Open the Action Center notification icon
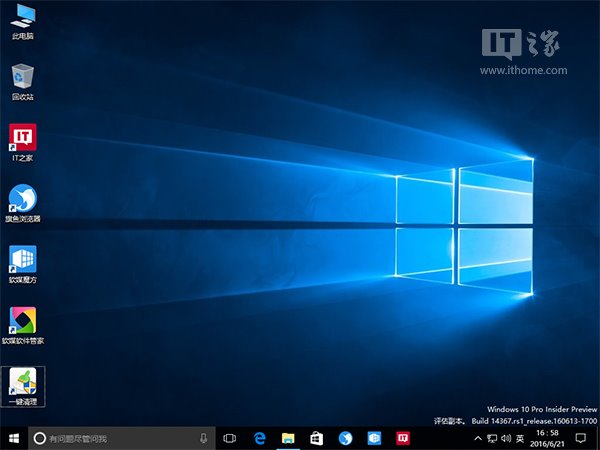This screenshot has height=450, width=600. point(580,438)
